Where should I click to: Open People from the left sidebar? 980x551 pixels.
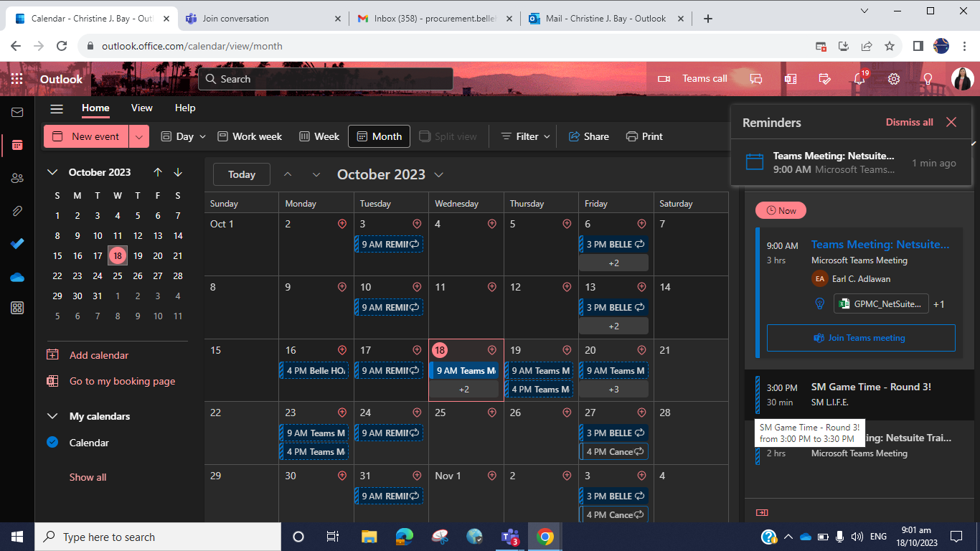17,178
